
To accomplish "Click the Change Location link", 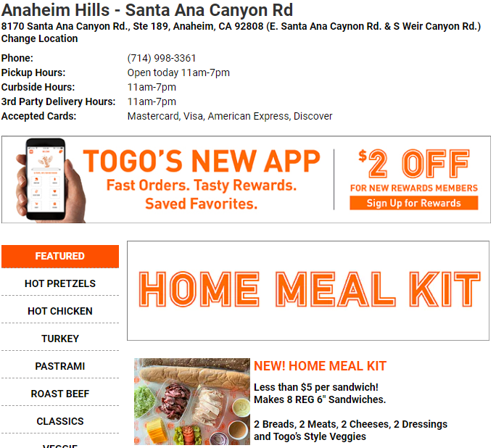I will (40, 39).
